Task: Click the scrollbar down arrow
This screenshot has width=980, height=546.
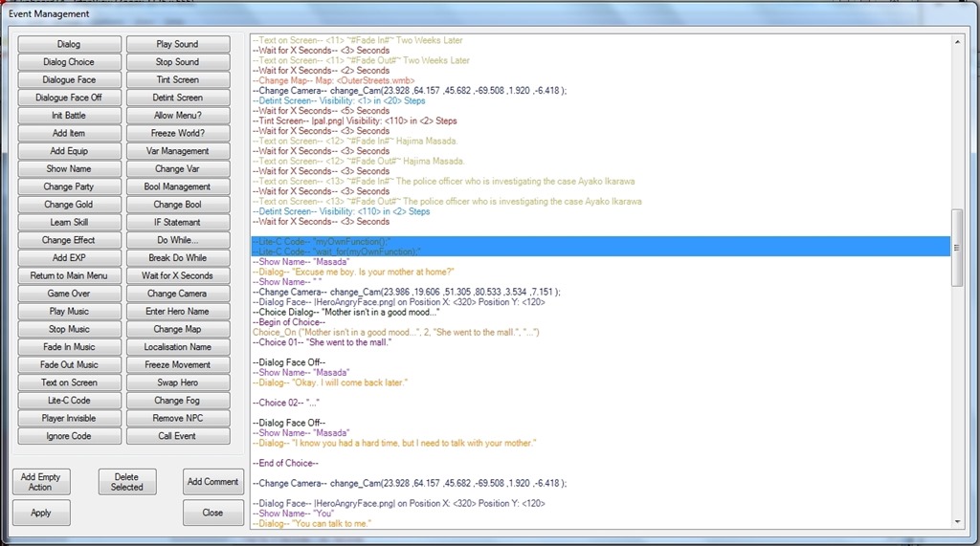Action: point(958,522)
